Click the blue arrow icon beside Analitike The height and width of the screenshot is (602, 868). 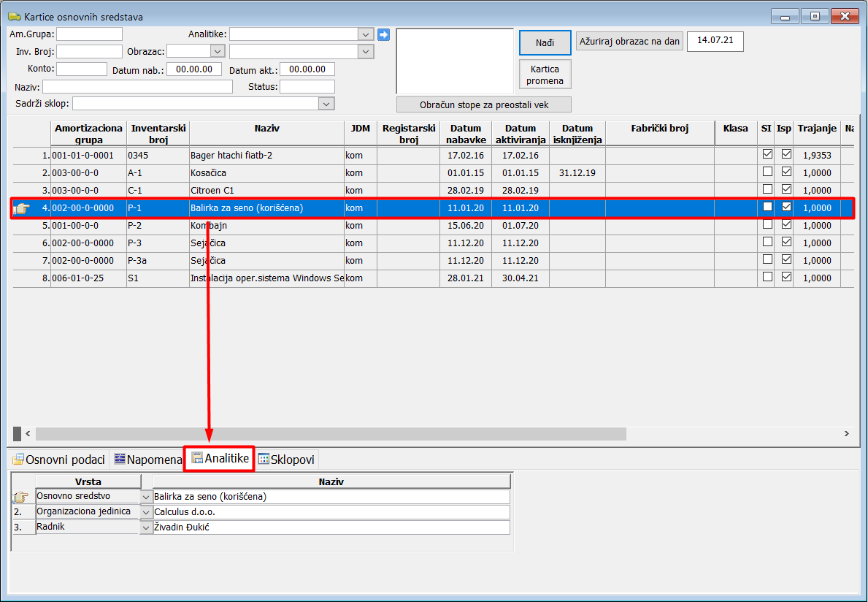tap(384, 34)
